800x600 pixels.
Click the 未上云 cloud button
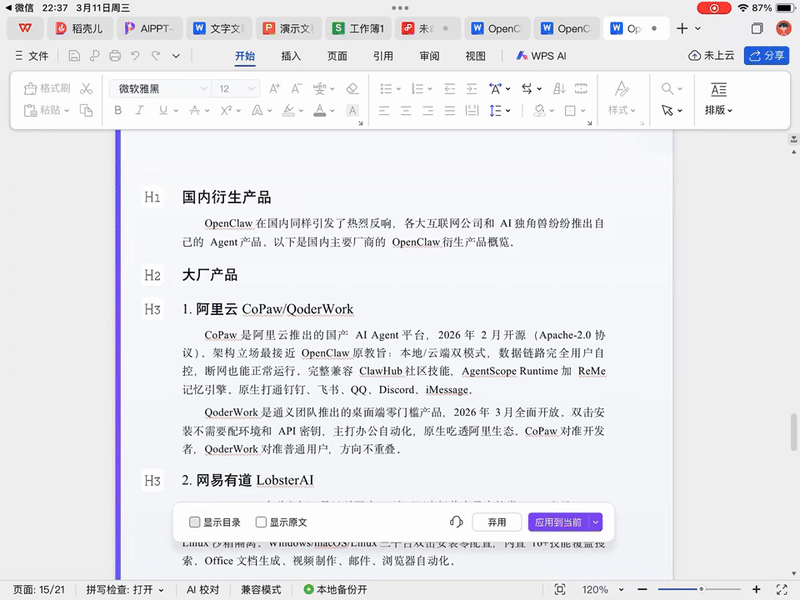[x=711, y=56]
